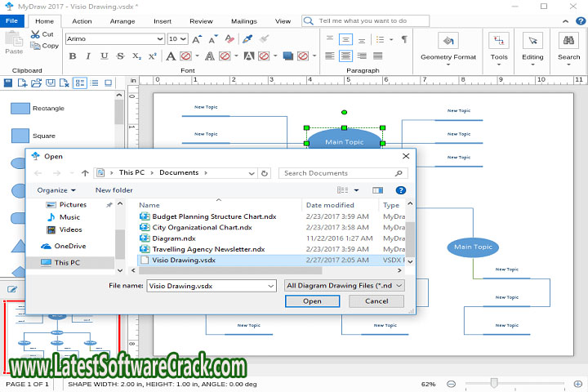Viewport: 588px width, 392px height.
Task: Toggle icons and names view in library toolbar
Action: (x=80, y=83)
